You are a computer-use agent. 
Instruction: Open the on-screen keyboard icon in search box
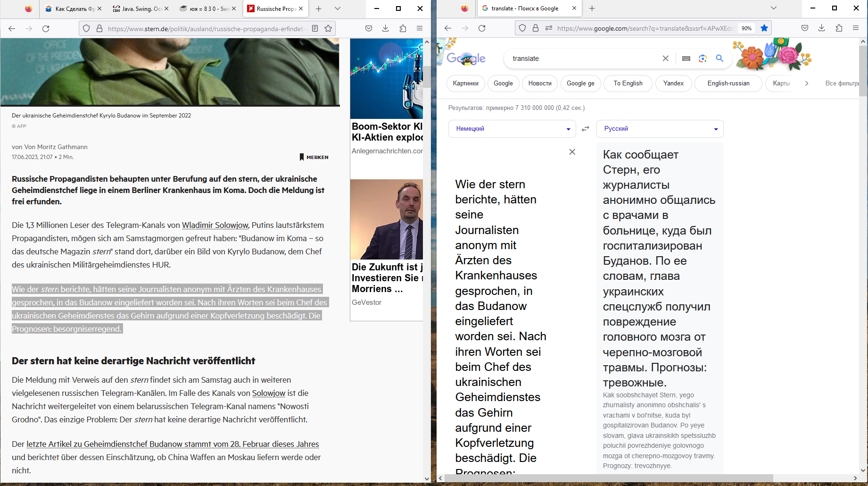686,59
